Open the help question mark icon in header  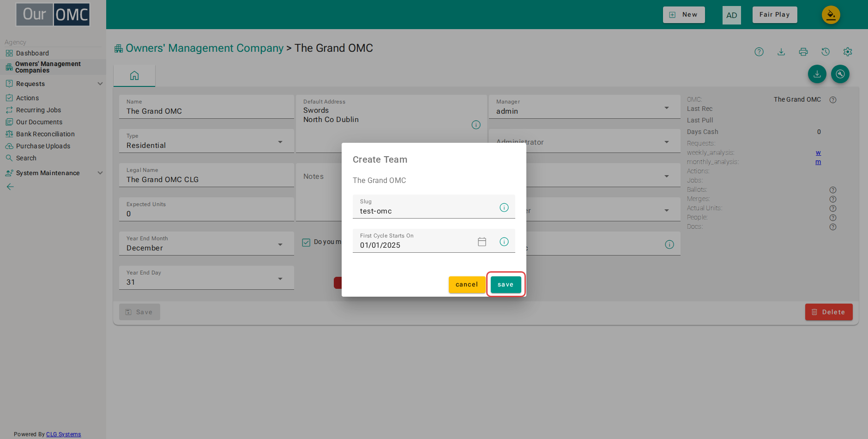click(x=759, y=52)
